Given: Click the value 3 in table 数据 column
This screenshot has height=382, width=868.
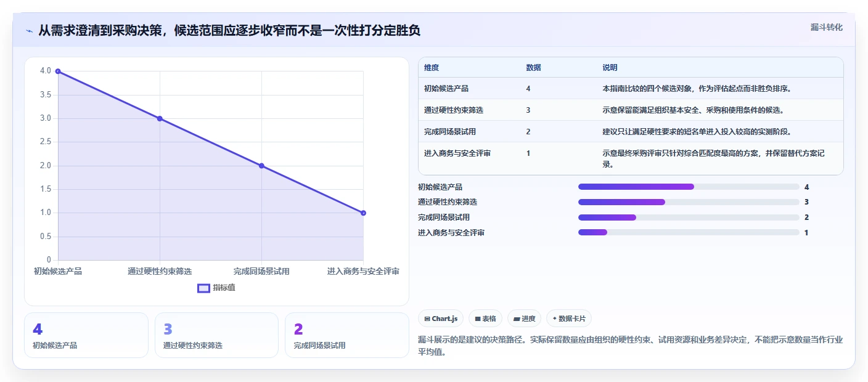Looking at the screenshot, I should point(528,110).
